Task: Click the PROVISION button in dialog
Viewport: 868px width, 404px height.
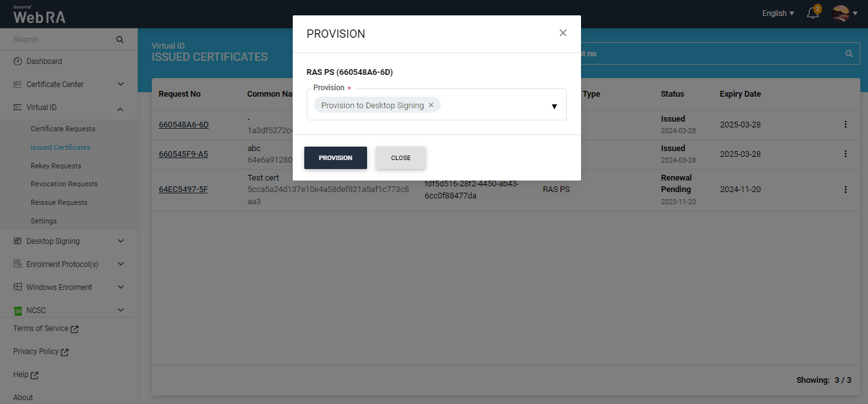Action: (336, 158)
